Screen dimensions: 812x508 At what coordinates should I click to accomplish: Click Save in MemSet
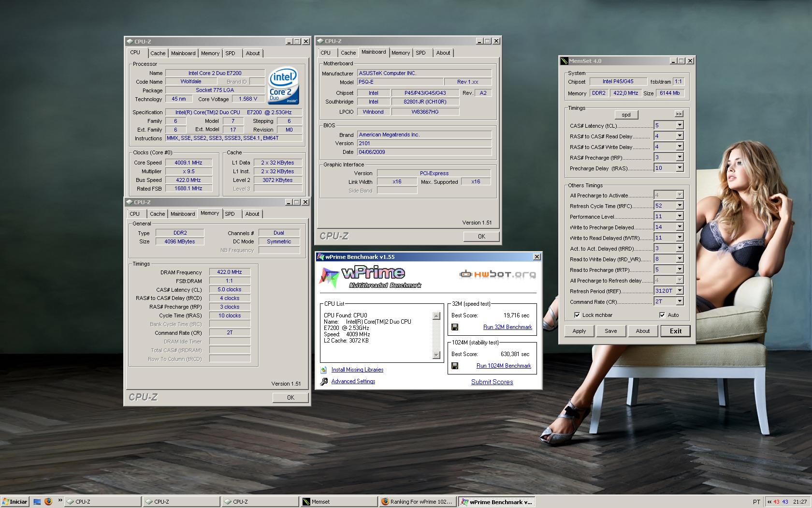tap(610, 331)
